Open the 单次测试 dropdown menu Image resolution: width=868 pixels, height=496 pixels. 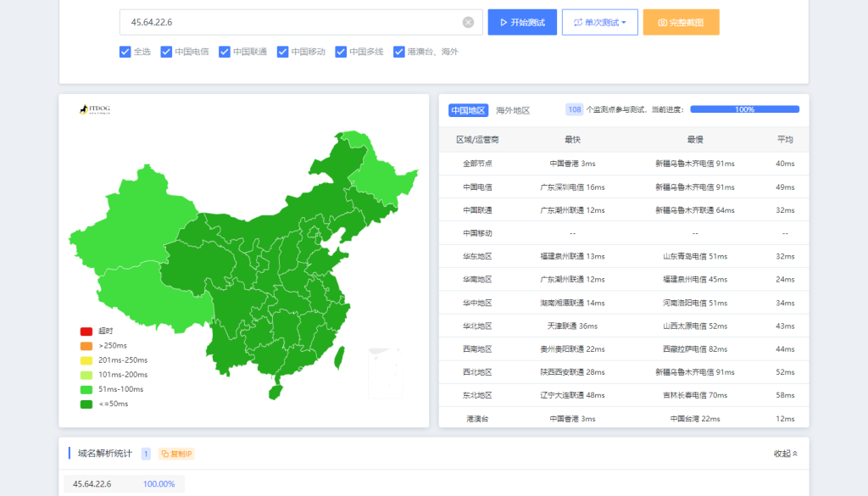pyautogui.click(x=599, y=23)
